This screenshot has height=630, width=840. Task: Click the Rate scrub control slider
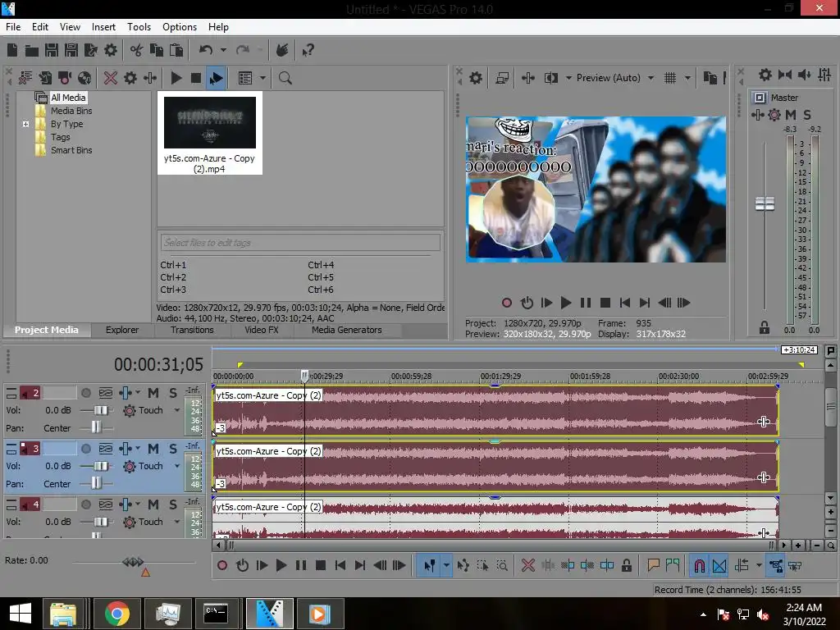click(x=134, y=562)
